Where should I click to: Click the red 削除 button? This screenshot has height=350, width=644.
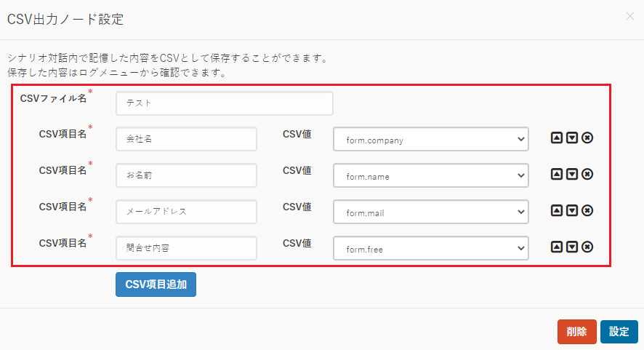pos(576,332)
